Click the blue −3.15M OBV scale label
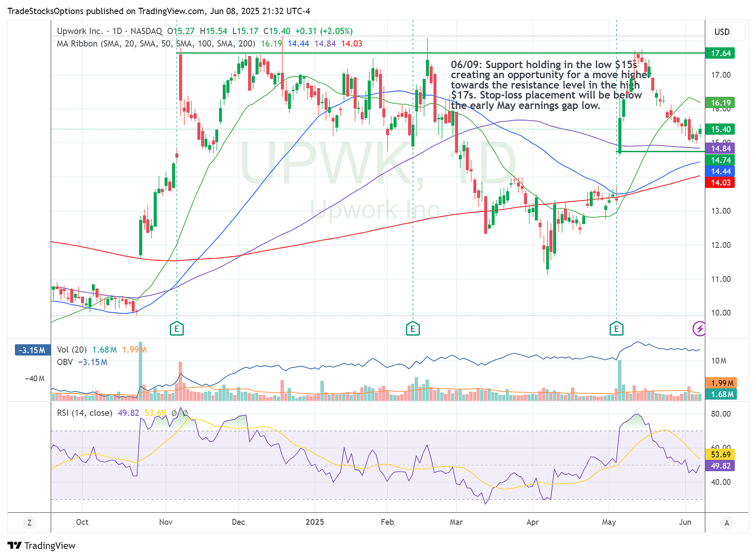Image resolution: width=756 pixels, height=558 pixels. 32,350
